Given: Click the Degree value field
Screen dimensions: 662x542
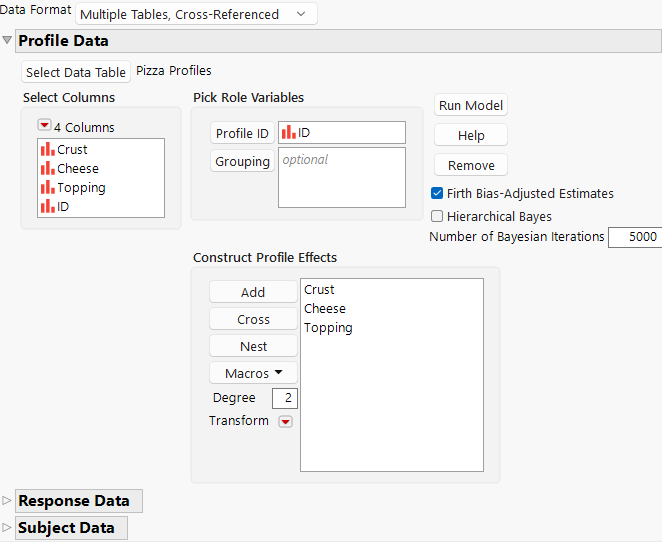Looking at the screenshot, I should [x=285, y=398].
